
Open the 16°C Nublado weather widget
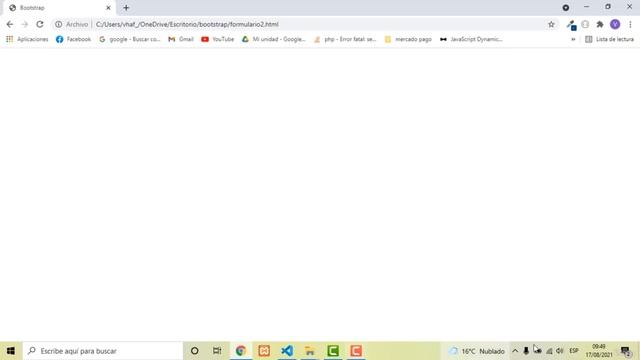pyautogui.click(x=476, y=351)
